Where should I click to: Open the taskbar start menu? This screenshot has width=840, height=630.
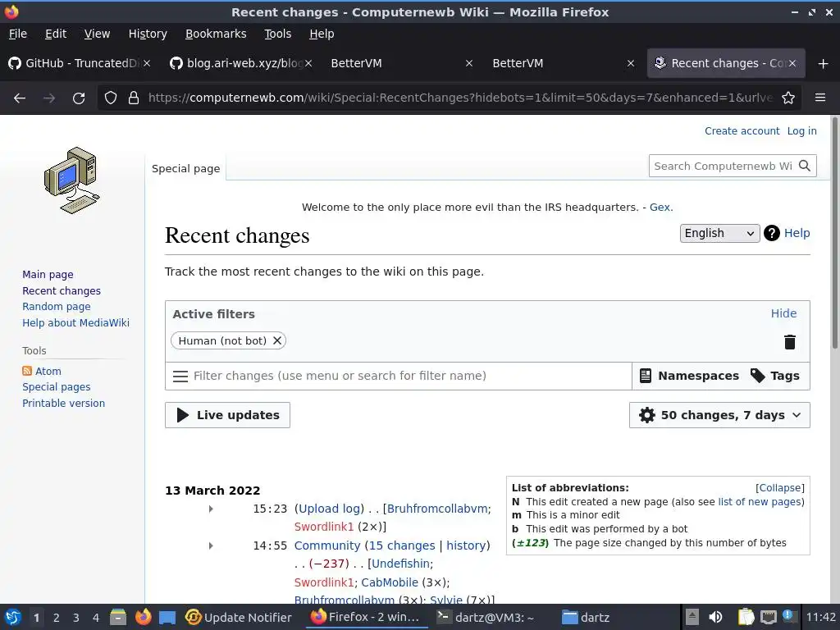pos(13,617)
